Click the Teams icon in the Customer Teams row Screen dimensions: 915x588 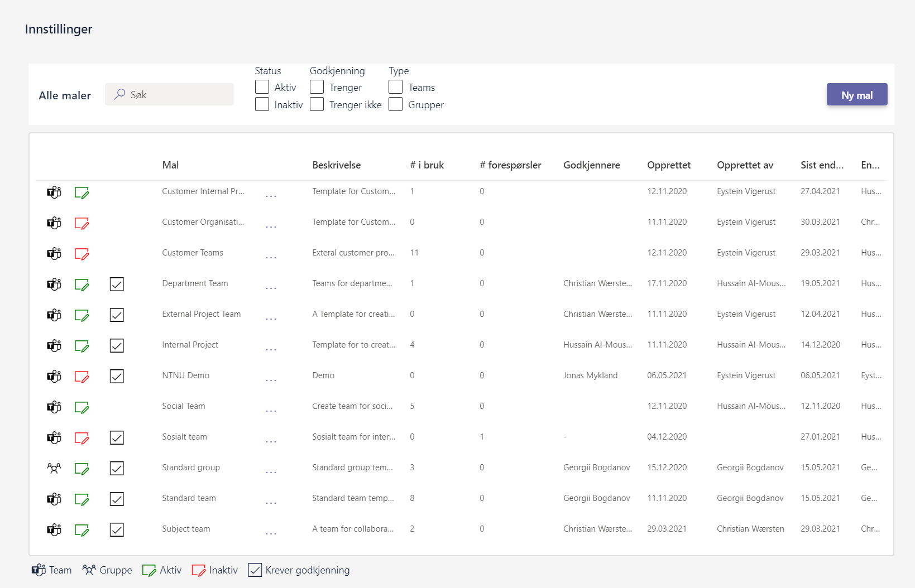click(54, 254)
